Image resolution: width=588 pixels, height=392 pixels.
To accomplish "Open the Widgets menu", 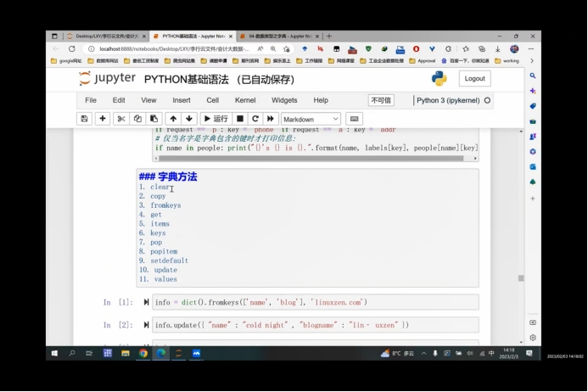I will pos(284,100).
